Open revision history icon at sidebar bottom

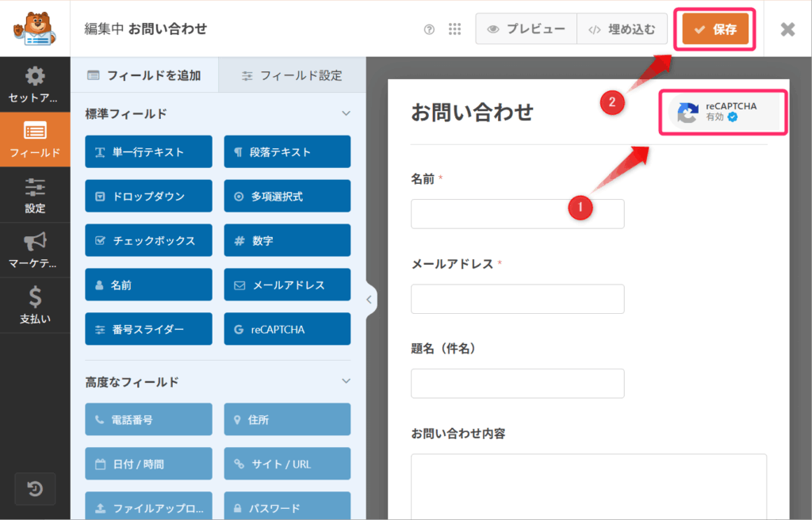[x=35, y=489]
